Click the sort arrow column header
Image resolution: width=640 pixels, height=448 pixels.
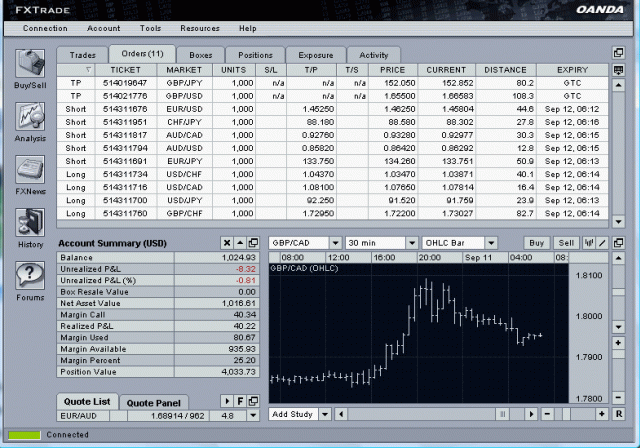[x=76, y=70]
